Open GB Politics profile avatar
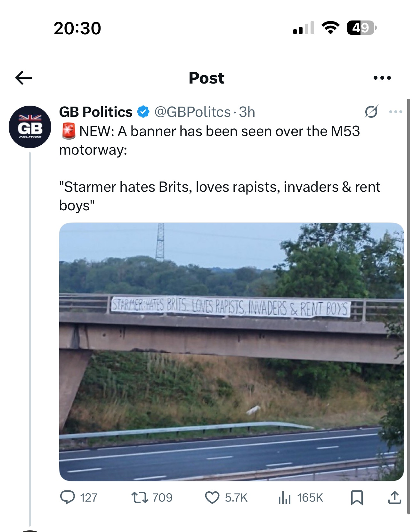The width and height of the screenshot is (413, 532). coord(30,127)
